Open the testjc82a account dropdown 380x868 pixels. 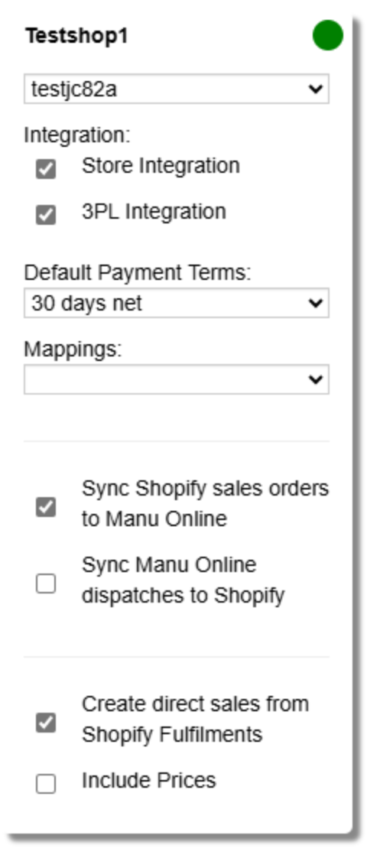177,89
